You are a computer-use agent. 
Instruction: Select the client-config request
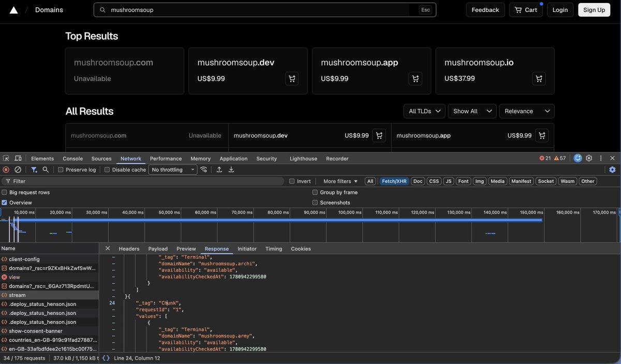[49, 259]
